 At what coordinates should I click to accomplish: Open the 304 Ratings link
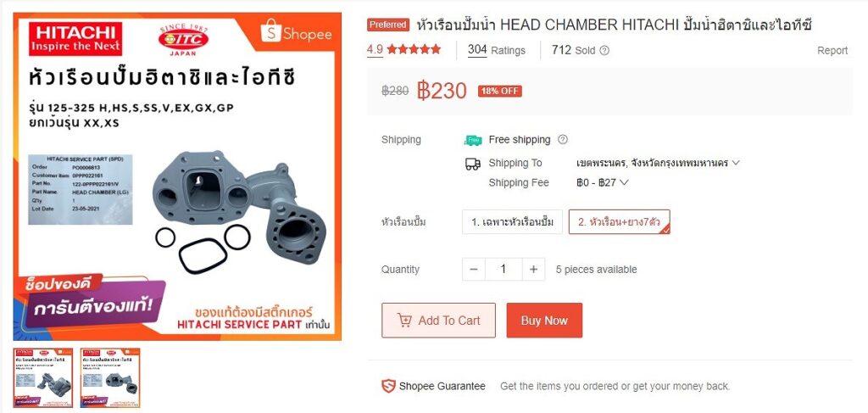pyautogui.click(x=496, y=50)
